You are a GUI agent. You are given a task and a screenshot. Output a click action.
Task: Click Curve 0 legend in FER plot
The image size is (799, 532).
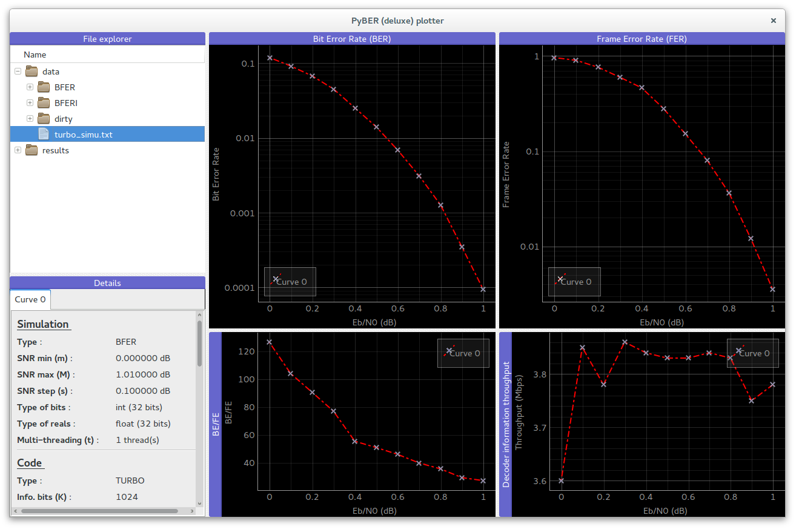574,282
